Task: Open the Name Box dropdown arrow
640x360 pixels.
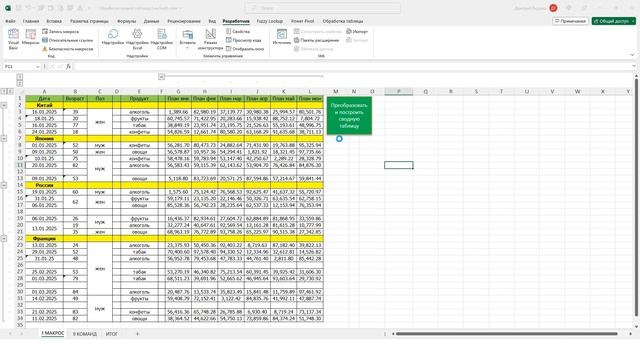Action: [38, 66]
